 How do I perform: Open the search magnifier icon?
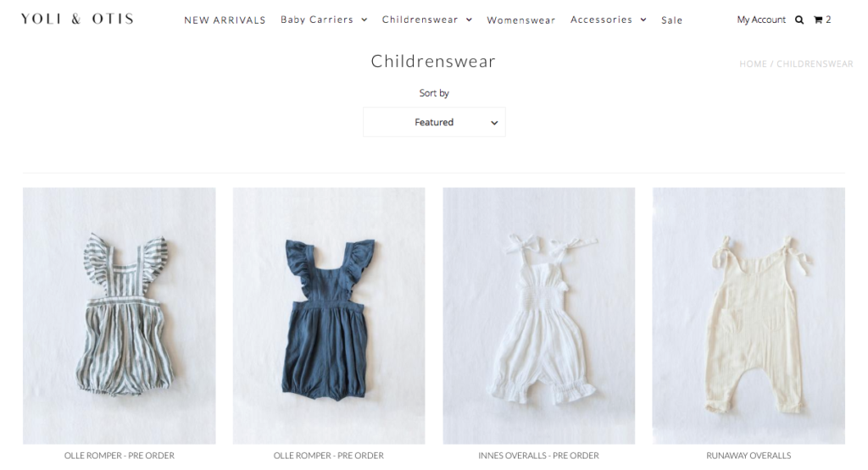point(798,20)
